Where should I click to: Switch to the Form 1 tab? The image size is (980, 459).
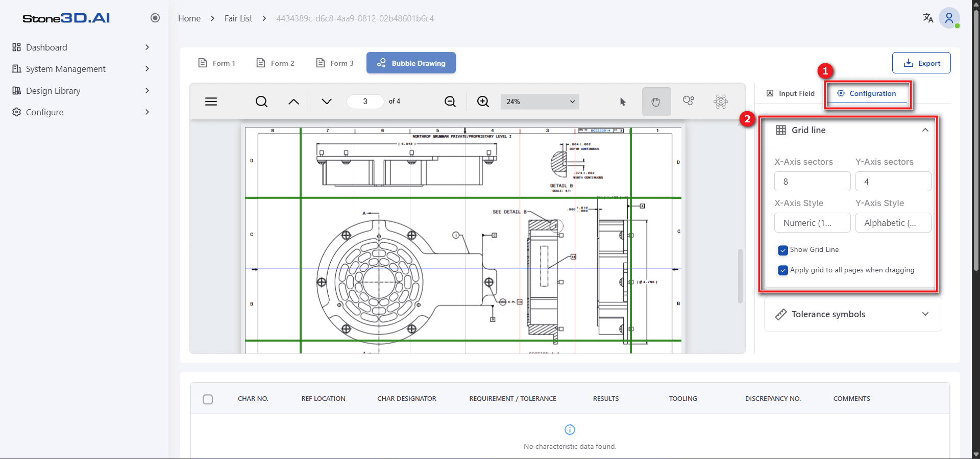pyautogui.click(x=217, y=63)
